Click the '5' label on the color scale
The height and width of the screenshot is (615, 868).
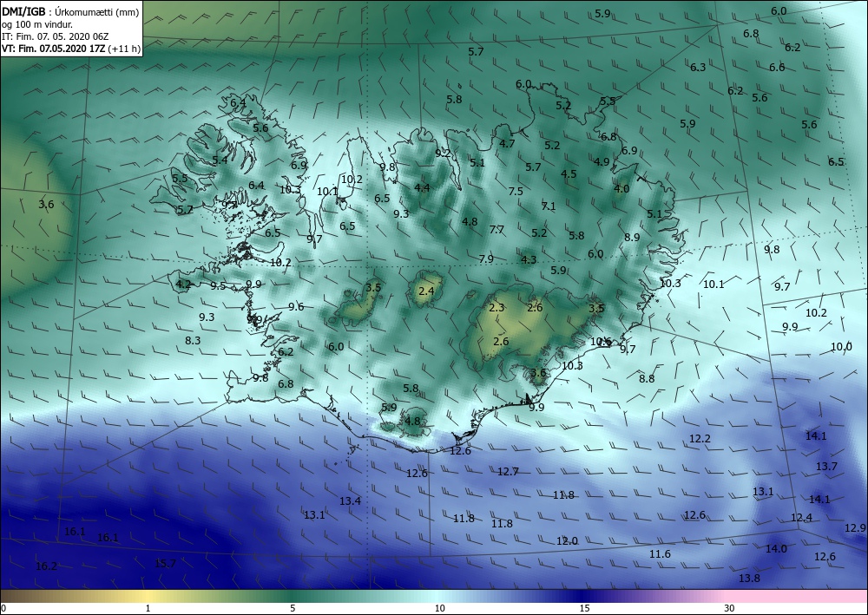tap(293, 608)
